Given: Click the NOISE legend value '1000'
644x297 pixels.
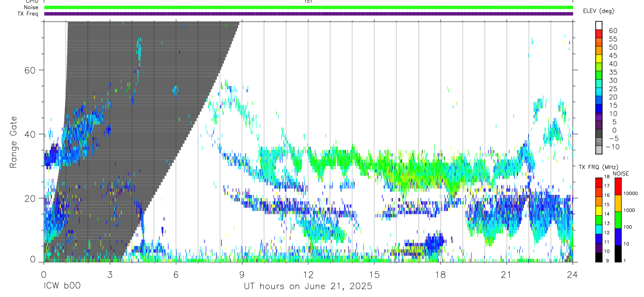Looking at the screenshot, I should tap(630, 210).
